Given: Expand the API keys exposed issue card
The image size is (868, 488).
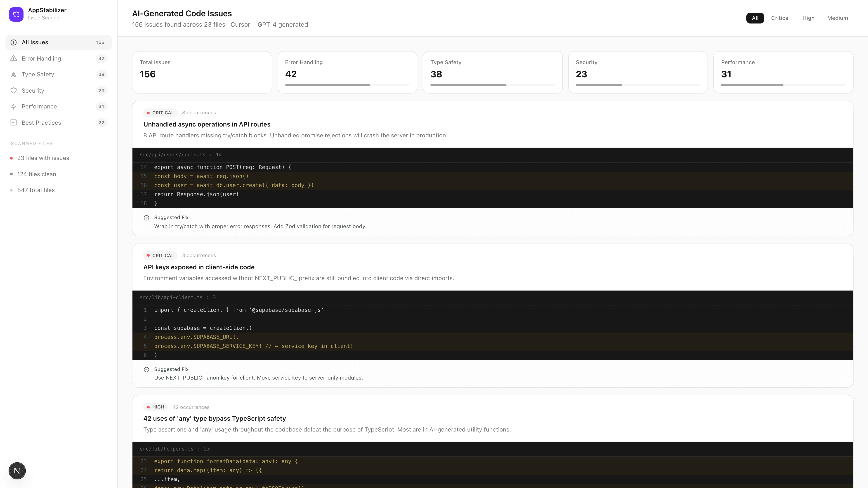Looking at the screenshot, I should click(199, 267).
